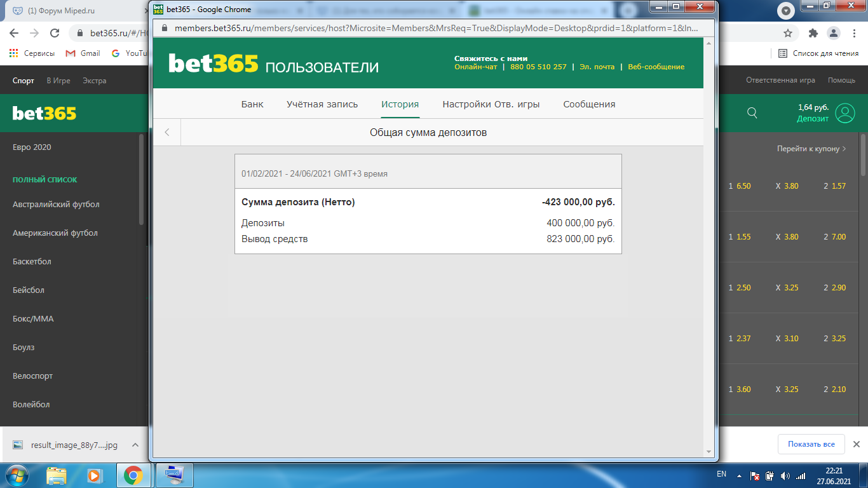Select Велоспорт in sports list

[32, 376]
